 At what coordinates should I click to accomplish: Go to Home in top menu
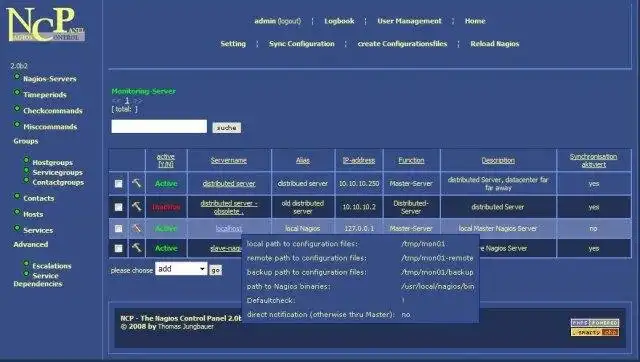(x=475, y=21)
